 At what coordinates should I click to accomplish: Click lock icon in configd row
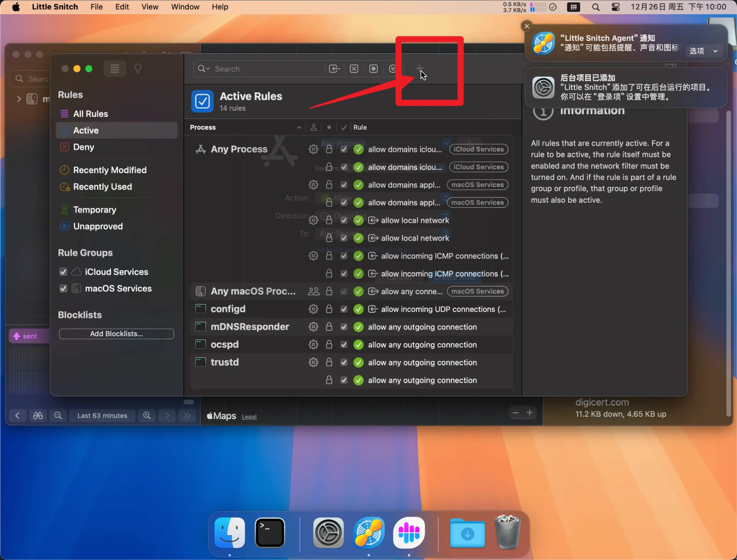(329, 309)
